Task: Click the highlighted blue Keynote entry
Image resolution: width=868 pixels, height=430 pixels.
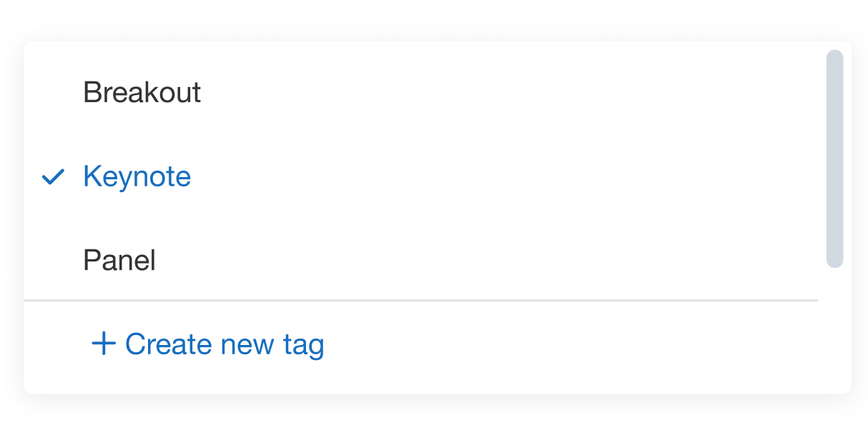Action: click(137, 176)
